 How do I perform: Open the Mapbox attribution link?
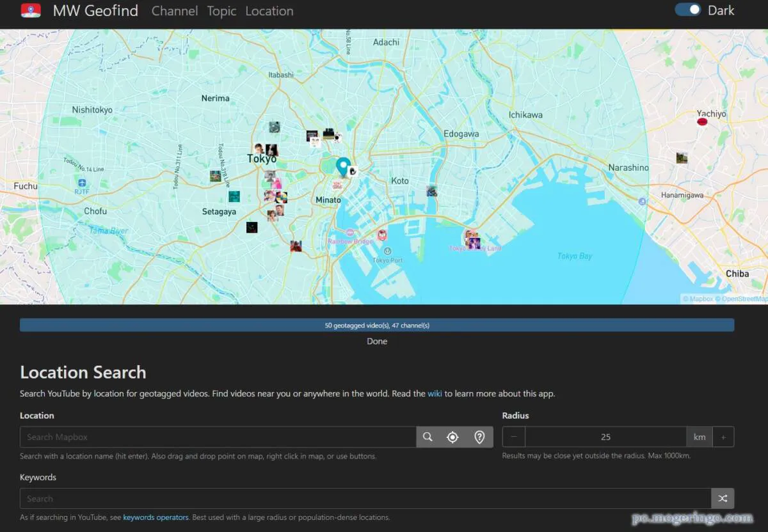point(698,299)
